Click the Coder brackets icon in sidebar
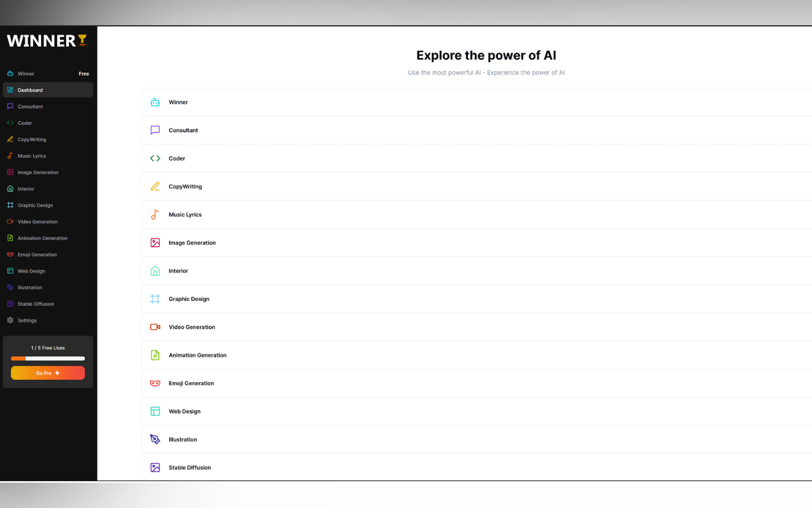812x508 pixels. coord(11,123)
